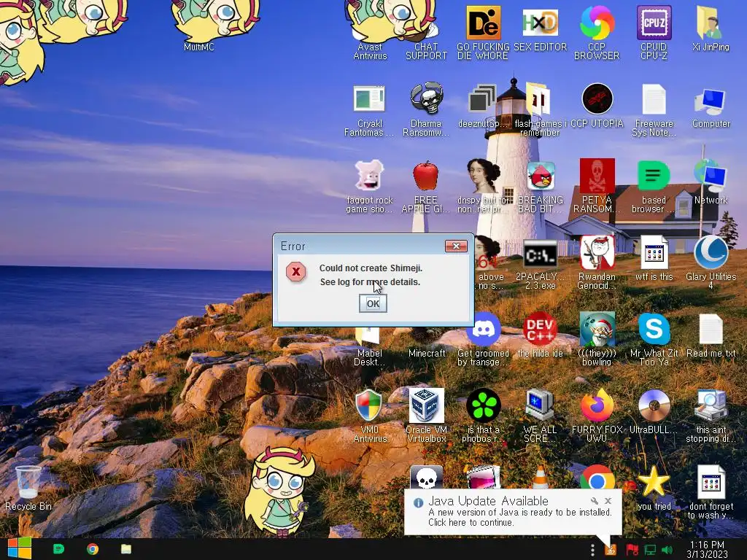747x560 pixels.
Task: Open Java notification settings wrench
Action: (594, 501)
